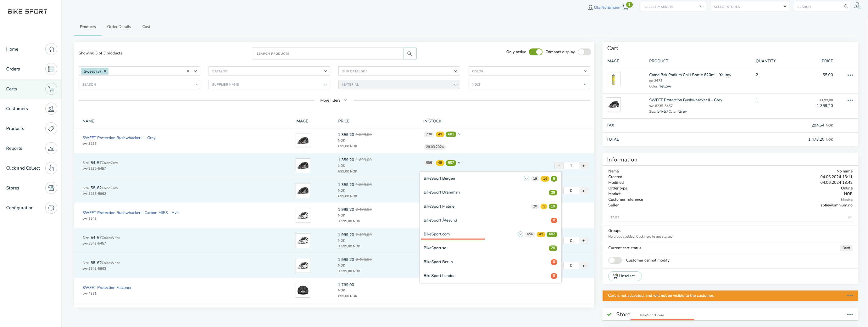Open the header cart icon with badge 3
This screenshot has height=327, width=868.
point(626,7)
